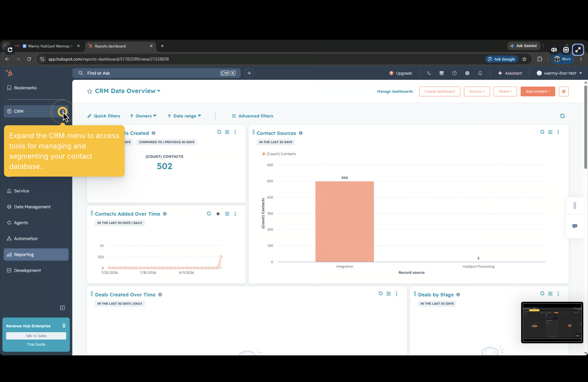The height and width of the screenshot is (382, 588).
Task: Select Automation in the sidebar menu
Action: point(26,239)
